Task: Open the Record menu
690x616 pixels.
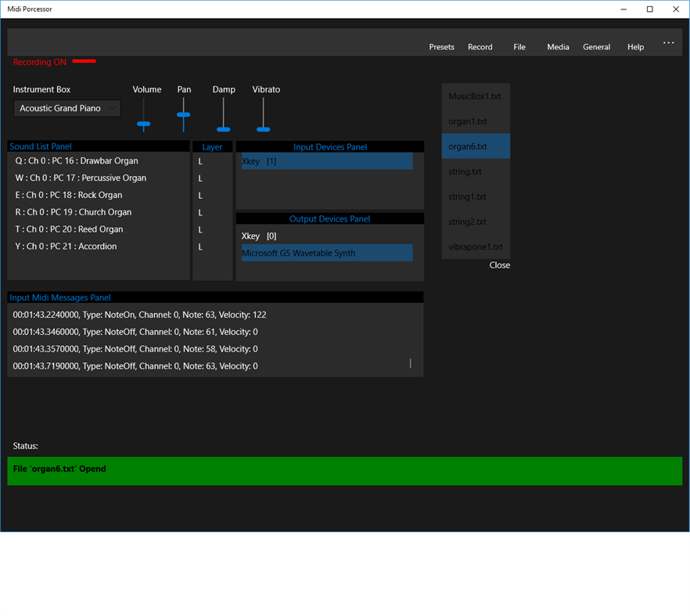Action: [x=480, y=47]
